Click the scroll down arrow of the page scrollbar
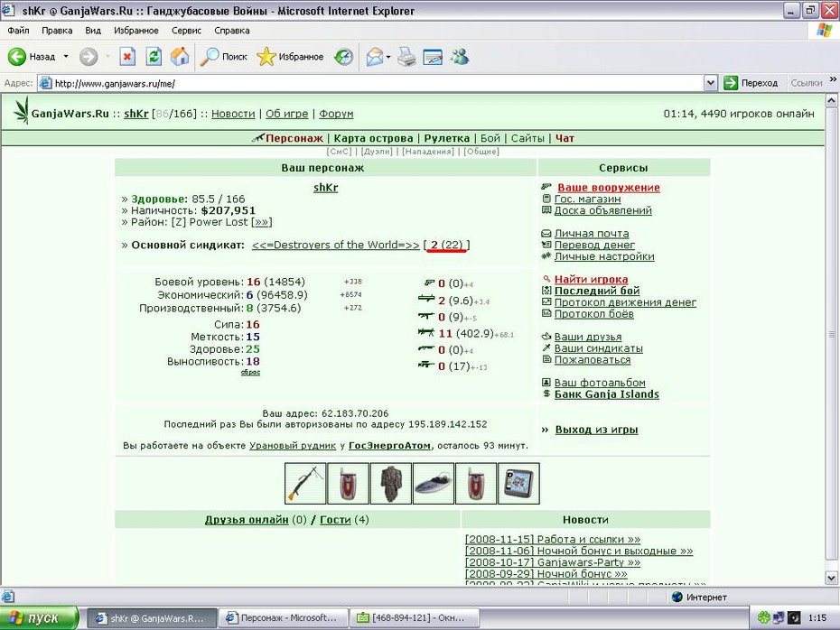The image size is (840, 630). click(x=832, y=578)
